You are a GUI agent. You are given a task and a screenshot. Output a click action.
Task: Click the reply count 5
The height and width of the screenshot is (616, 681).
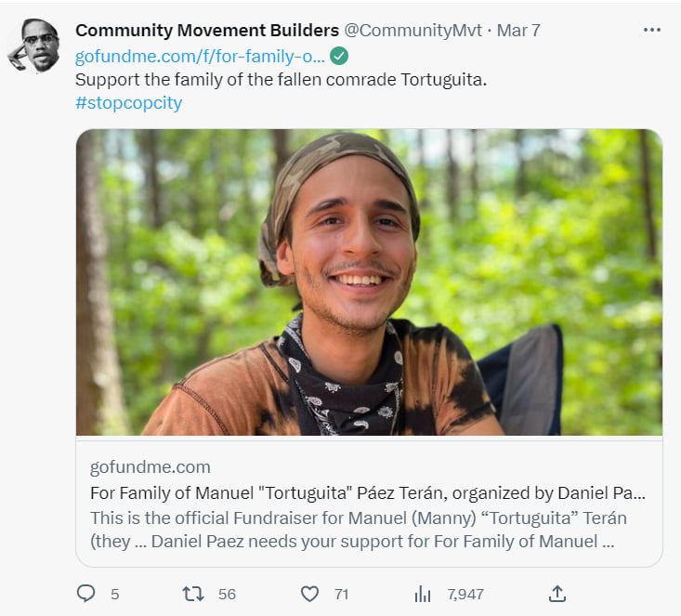pyautogui.click(x=114, y=595)
